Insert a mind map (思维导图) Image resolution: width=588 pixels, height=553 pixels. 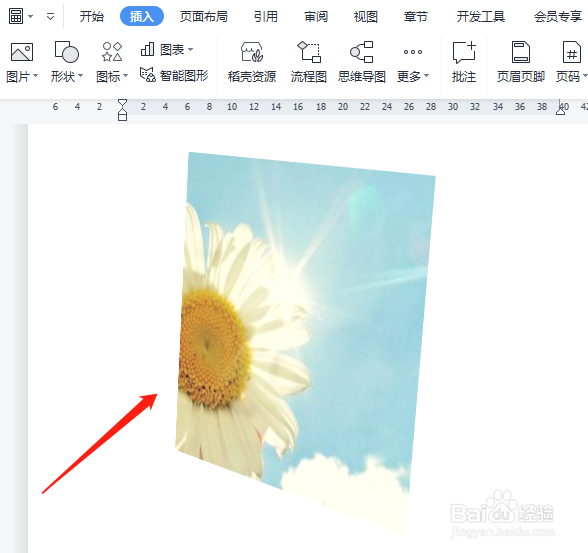tap(362, 62)
